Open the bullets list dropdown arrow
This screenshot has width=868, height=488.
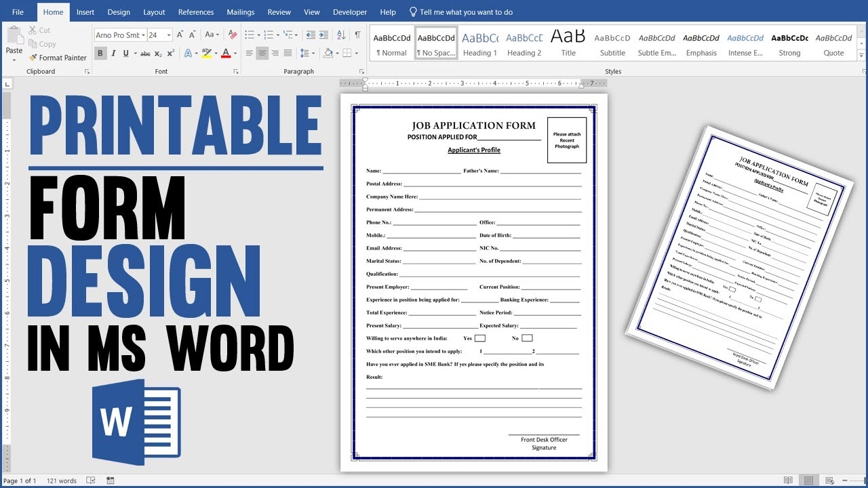point(259,35)
